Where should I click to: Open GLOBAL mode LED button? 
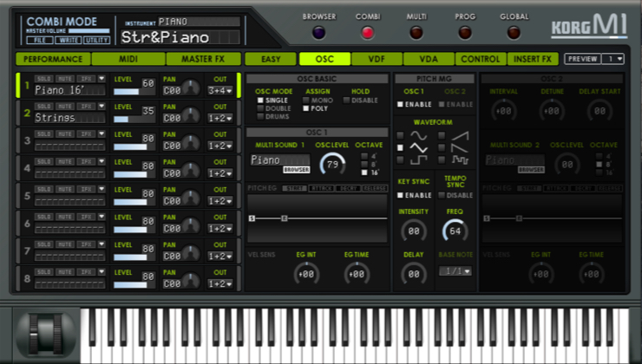click(x=514, y=33)
